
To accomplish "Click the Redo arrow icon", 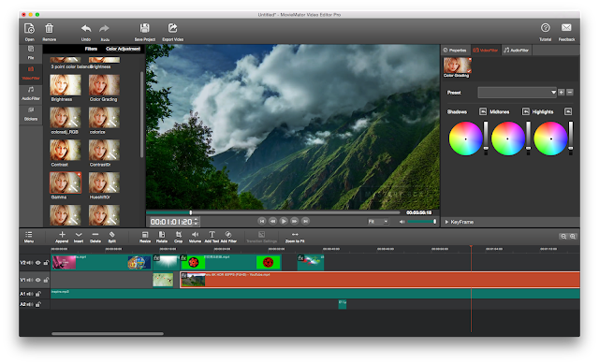I will (x=104, y=29).
